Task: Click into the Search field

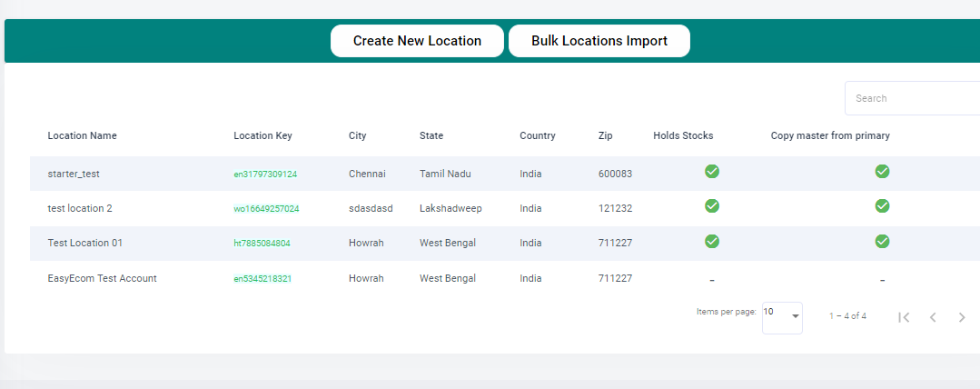Action: pos(913,98)
